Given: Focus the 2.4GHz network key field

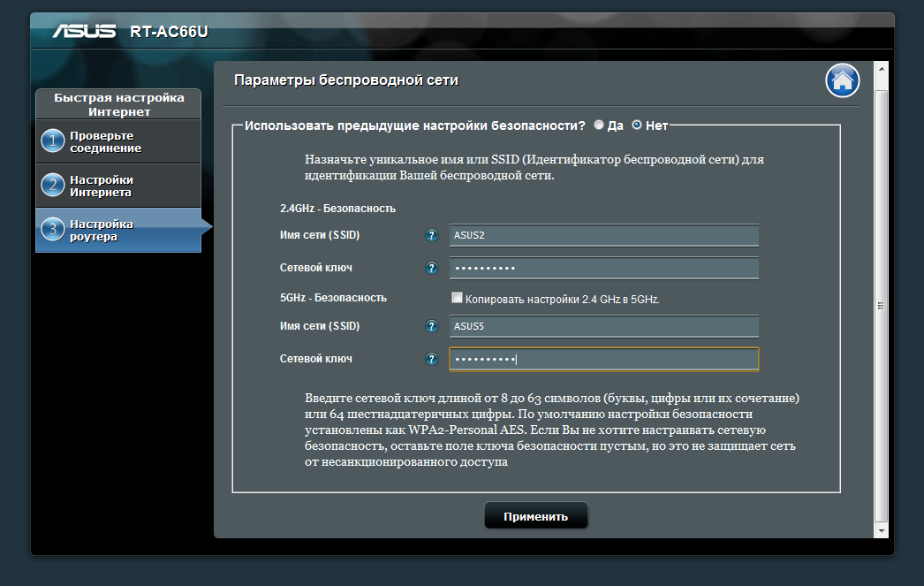Looking at the screenshot, I should pyautogui.click(x=604, y=268).
